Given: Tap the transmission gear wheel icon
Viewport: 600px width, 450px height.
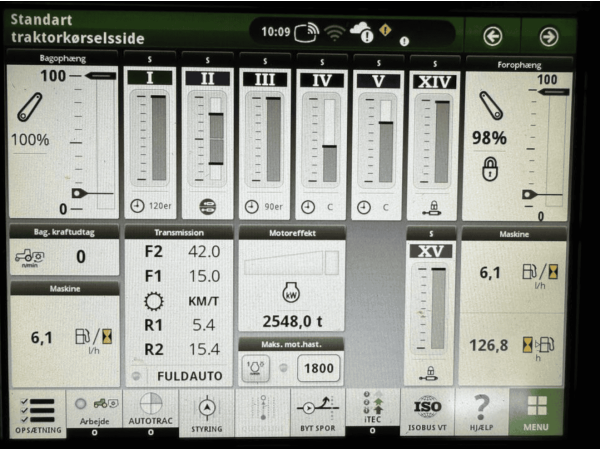Looking at the screenshot, I should point(154,301).
